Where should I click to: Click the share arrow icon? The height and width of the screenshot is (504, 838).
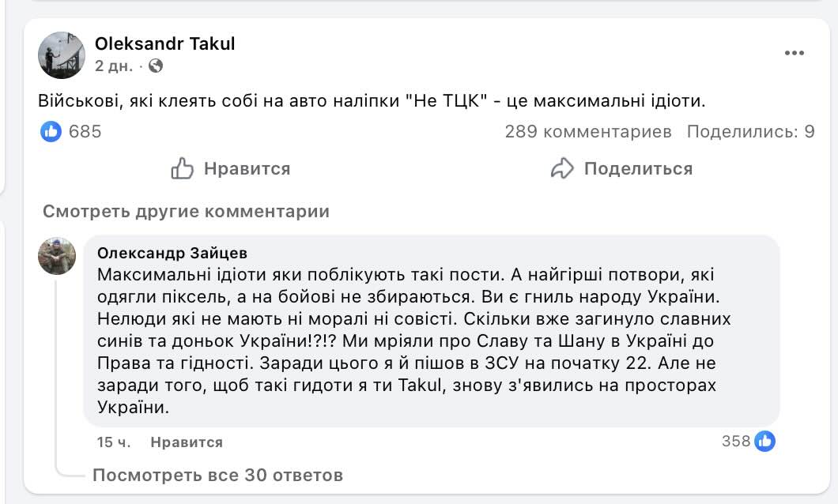tap(562, 168)
